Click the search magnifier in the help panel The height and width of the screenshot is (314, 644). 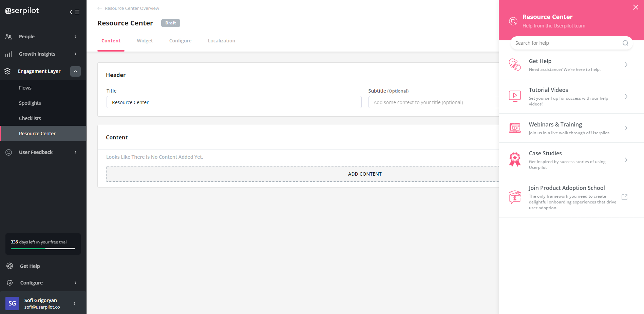625,43
